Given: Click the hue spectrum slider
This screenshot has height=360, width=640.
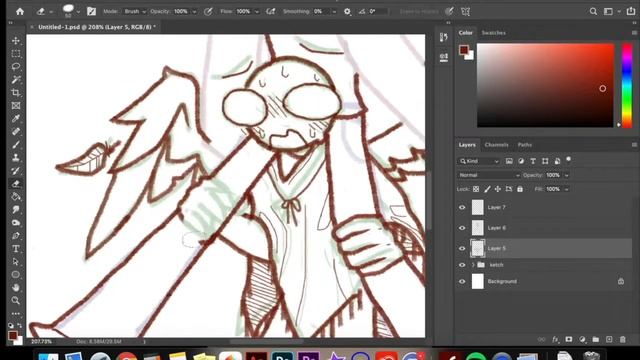Looking at the screenshot, I should click(x=627, y=85).
